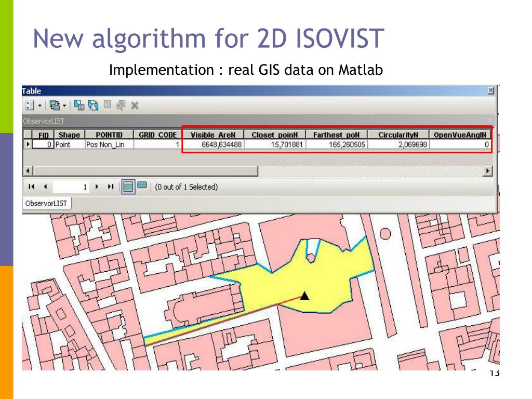Select the POINTID column header

tap(109, 135)
